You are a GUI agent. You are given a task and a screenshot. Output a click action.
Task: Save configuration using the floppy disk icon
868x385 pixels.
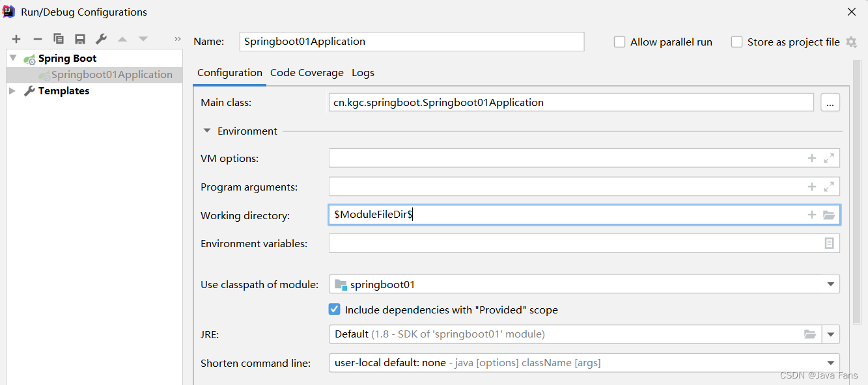(x=80, y=39)
